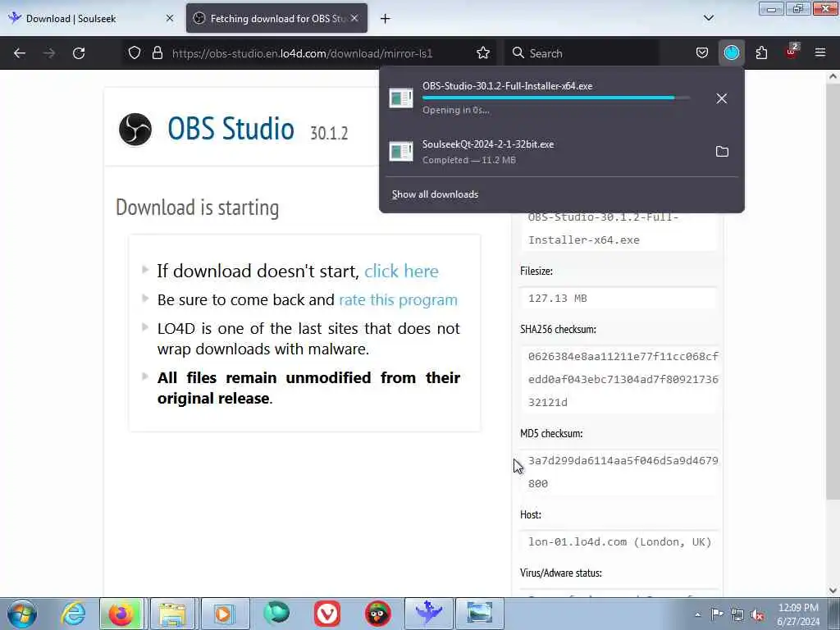This screenshot has height=630, width=840.
Task: Focus the URL address bar
Action: pyautogui.click(x=302, y=53)
